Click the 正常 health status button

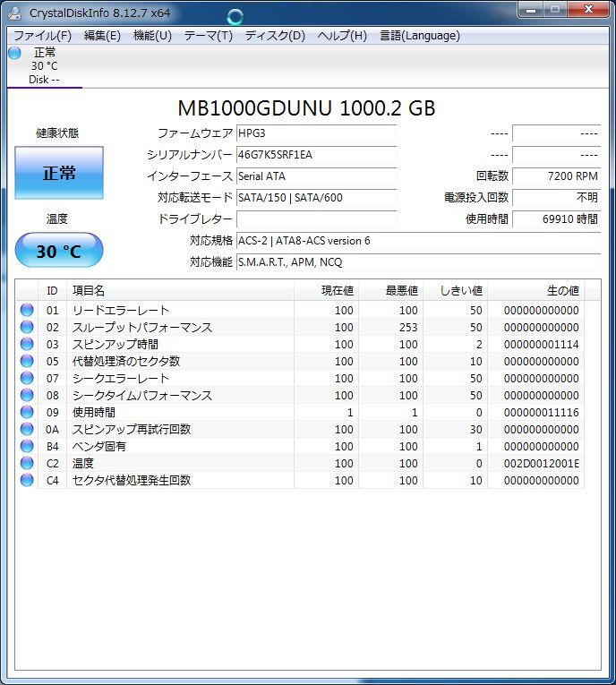[x=59, y=173]
